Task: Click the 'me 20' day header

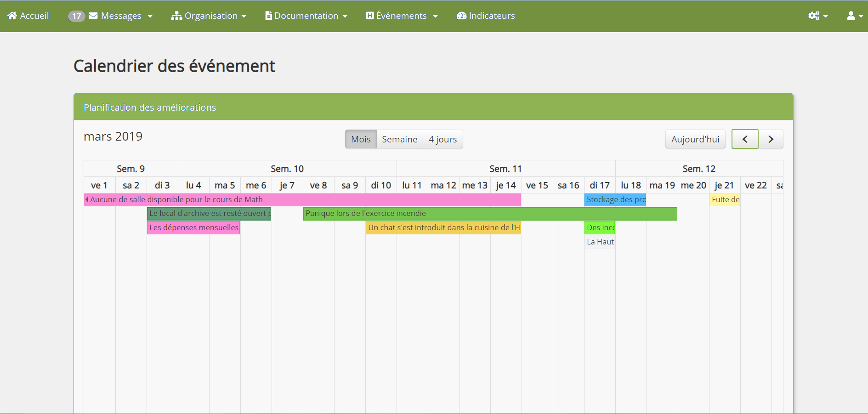Action: tap(693, 185)
